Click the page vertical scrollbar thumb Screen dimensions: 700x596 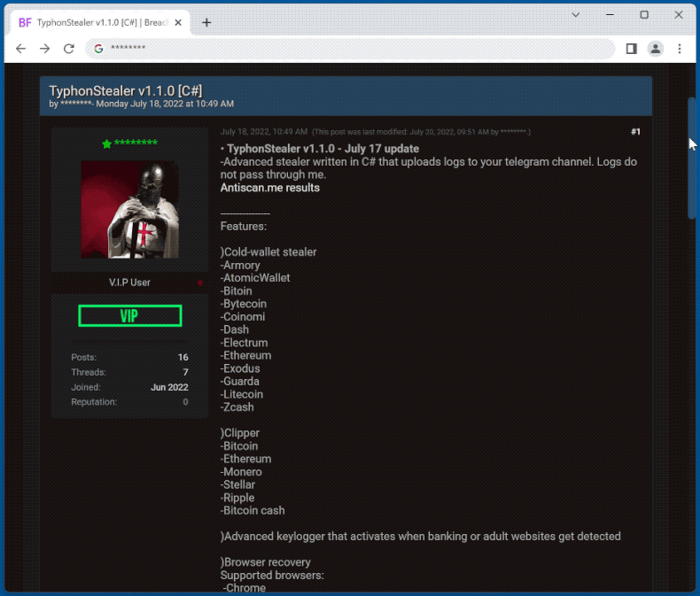(691, 159)
